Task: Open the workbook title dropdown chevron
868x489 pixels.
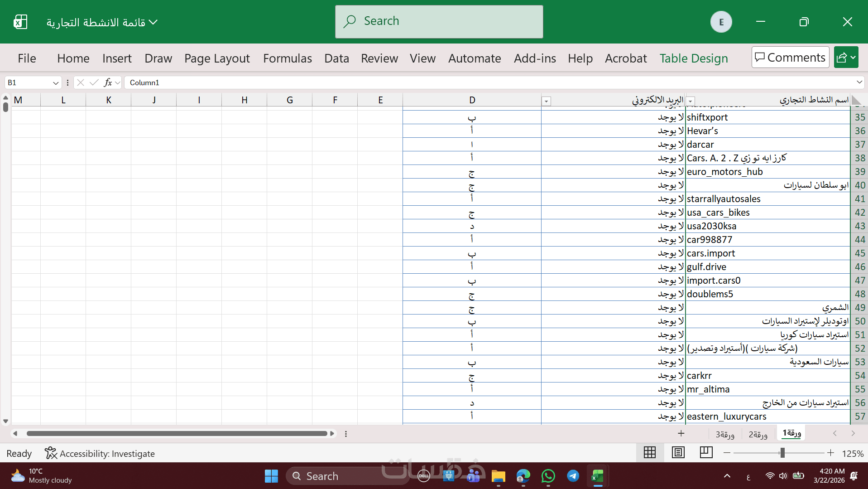Action: pyautogui.click(x=153, y=22)
